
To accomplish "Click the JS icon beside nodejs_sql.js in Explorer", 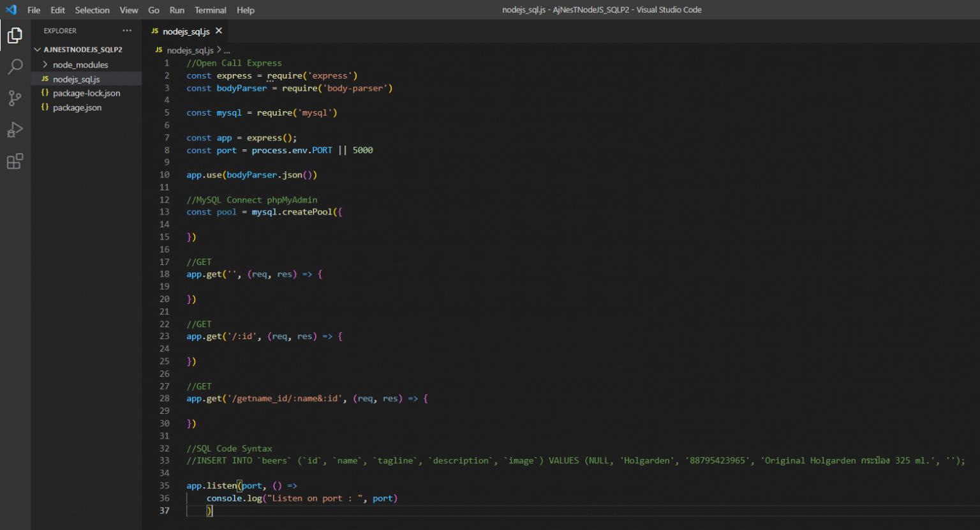I will point(45,79).
